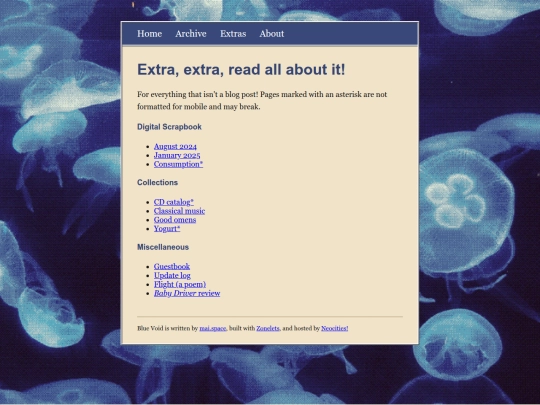The image size is (540, 405).
Task: Read Flight (a poem) link
Action: click(180, 284)
